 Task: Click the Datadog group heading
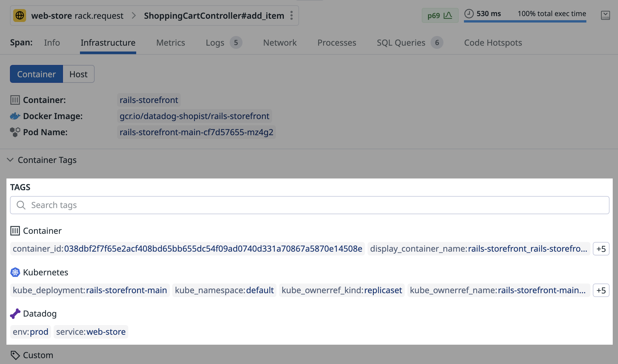(40, 314)
